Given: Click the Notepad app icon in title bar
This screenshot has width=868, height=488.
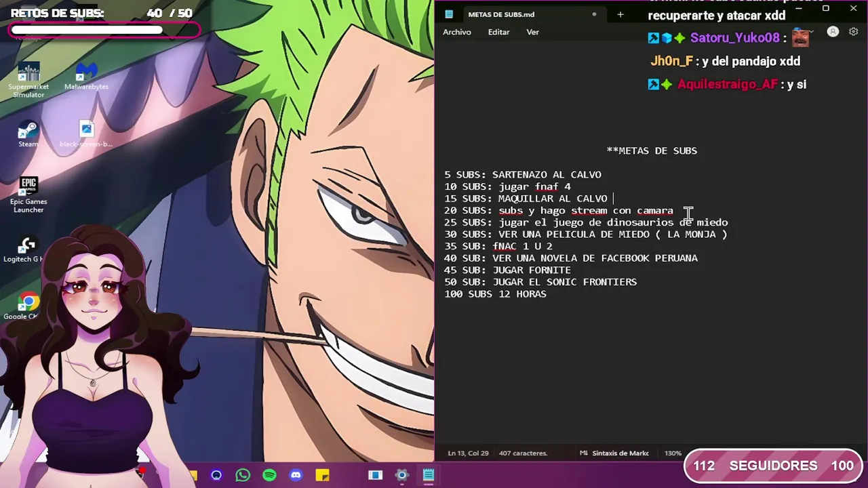Looking at the screenshot, I should [449, 14].
